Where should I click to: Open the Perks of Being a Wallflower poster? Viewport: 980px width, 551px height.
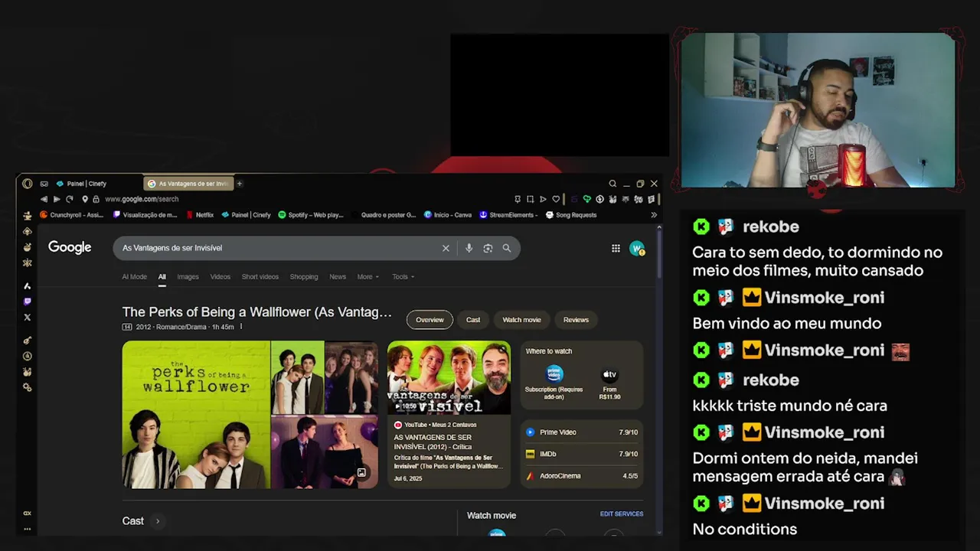196,415
